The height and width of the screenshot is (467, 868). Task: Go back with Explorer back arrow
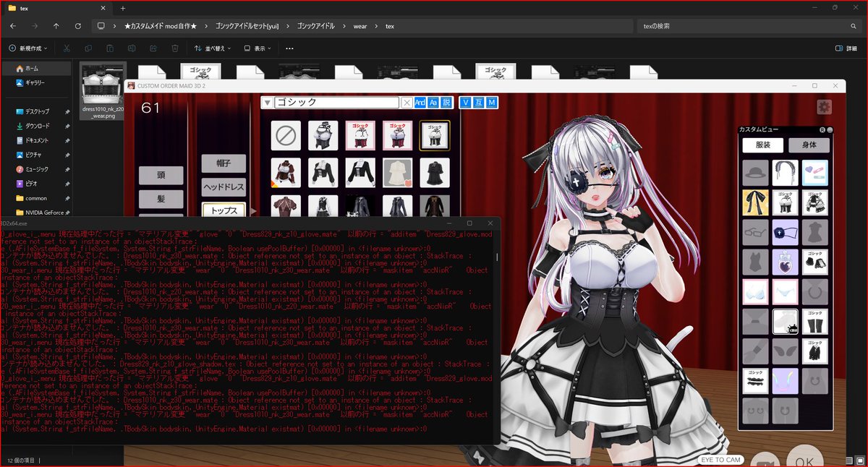(x=13, y=26)
